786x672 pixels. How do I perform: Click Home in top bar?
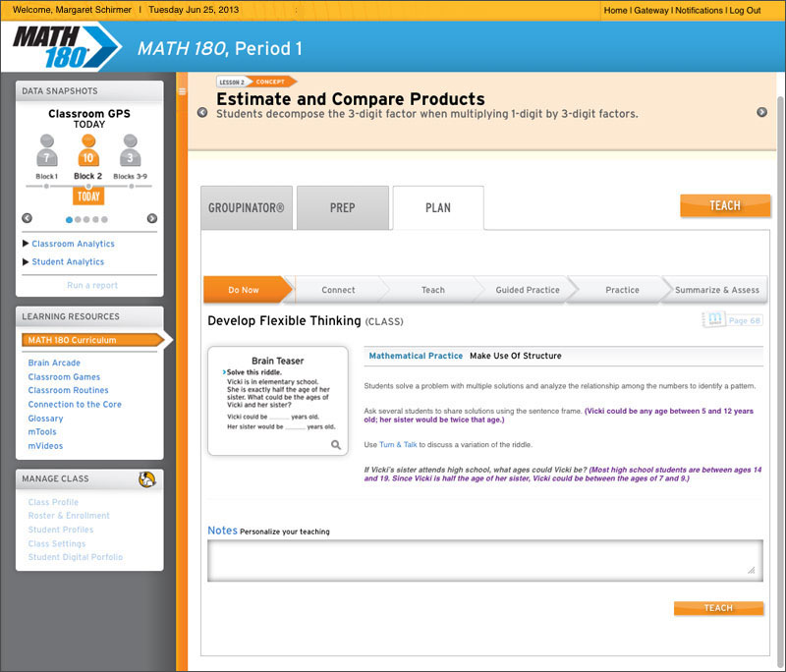[x=615, y=10]
